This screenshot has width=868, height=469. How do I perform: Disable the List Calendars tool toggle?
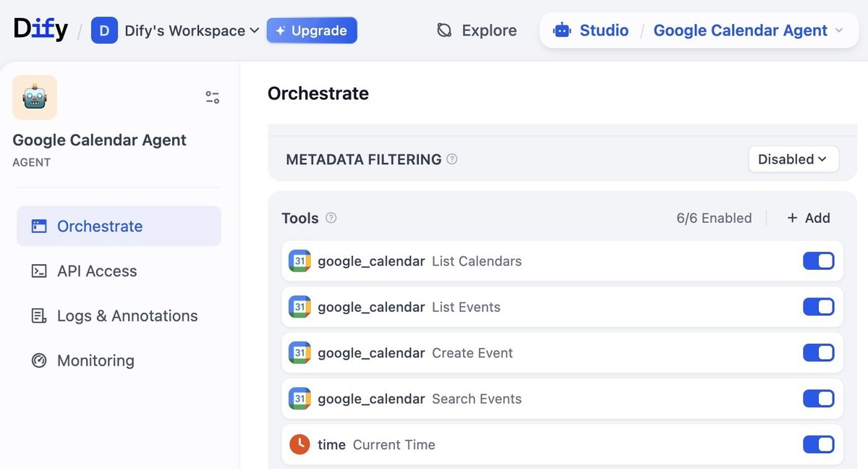818,261
